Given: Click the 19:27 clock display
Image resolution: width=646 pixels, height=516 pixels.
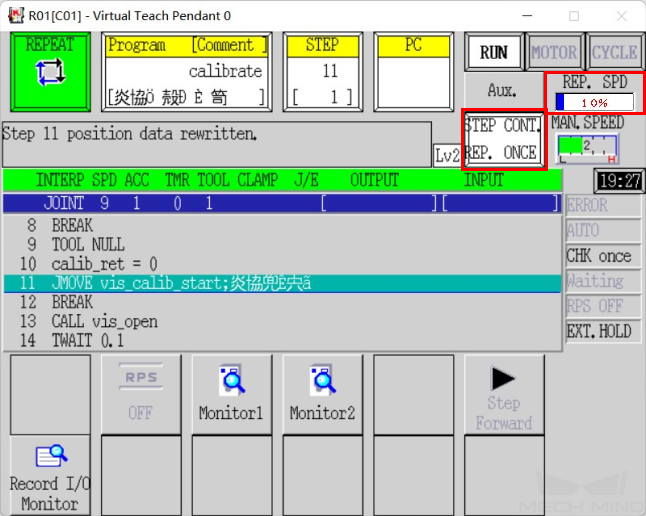Looking at the screenshot, I should [620, 181].
